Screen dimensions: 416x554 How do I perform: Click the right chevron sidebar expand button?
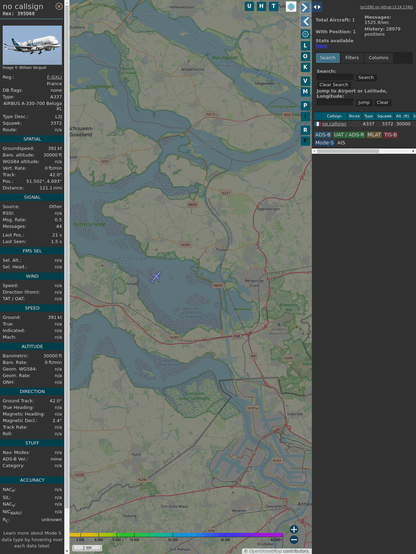click(305, 7)
